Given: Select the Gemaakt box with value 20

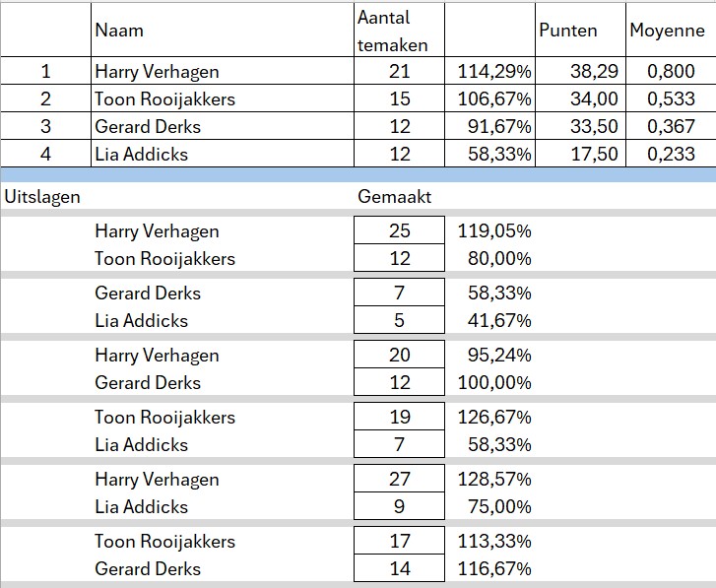Looking at the screenshot, I should [399, 356].
